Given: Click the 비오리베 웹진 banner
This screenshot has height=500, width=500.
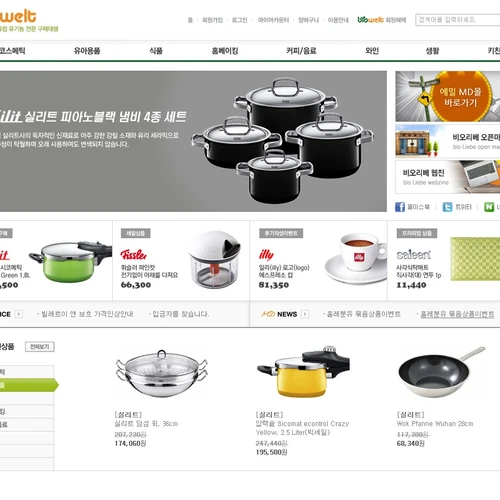Looking at the screenshot, I should [x=447, y=177].
